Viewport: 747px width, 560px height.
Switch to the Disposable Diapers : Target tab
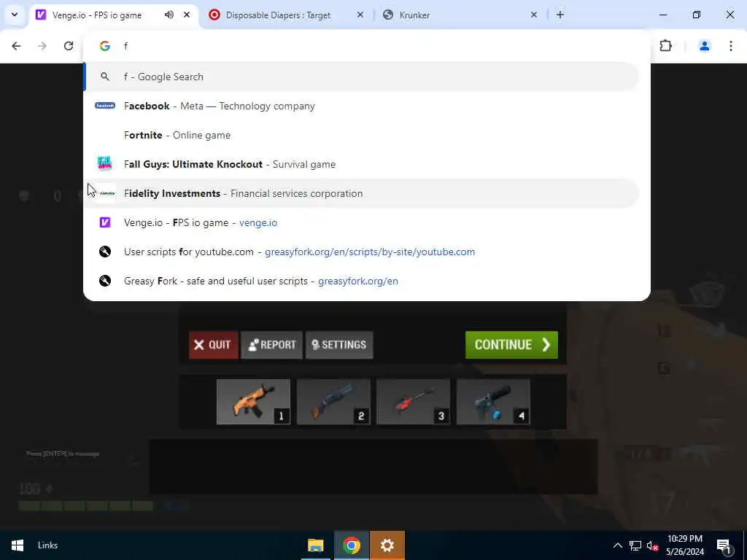click(278, 15)
